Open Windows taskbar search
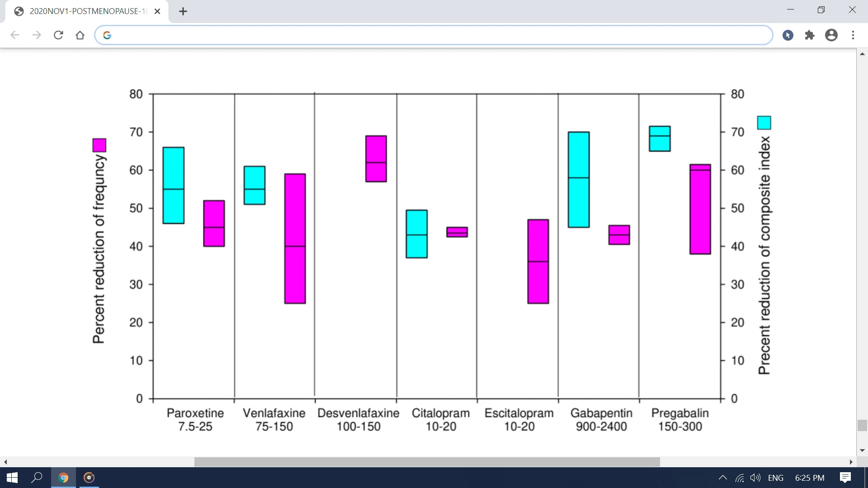Image resolution: width=868 pixels, height=488 pixels. pyautogui.click(x=37, y=478)
